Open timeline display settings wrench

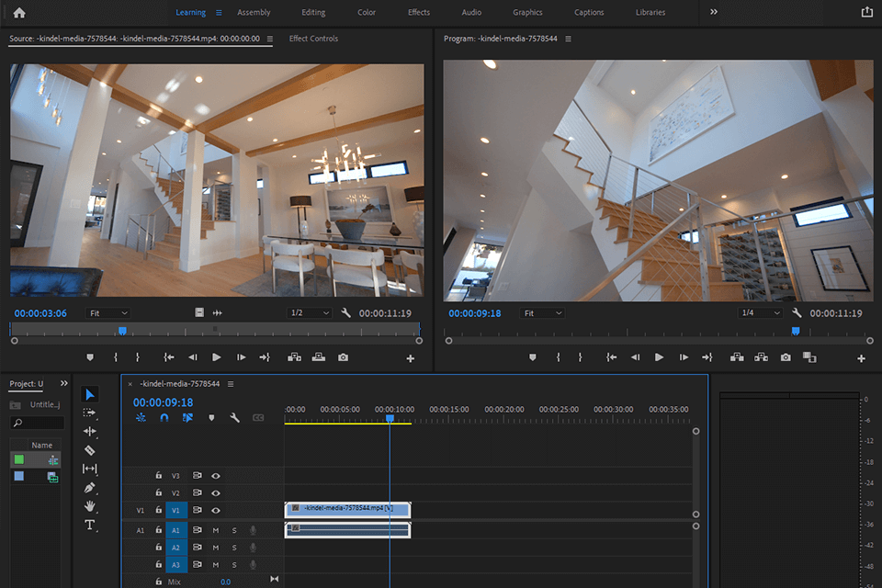[234, 417]
